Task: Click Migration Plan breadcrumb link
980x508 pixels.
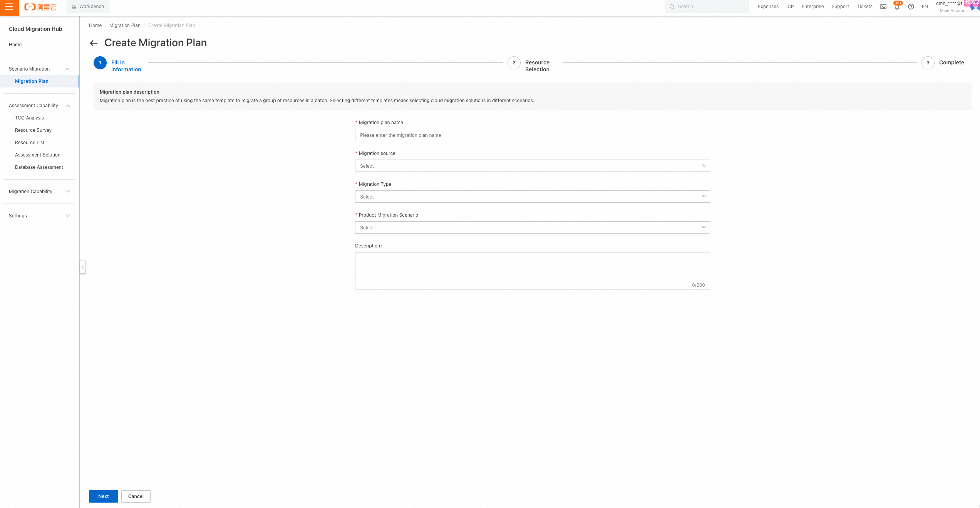Action: point(125,25)
